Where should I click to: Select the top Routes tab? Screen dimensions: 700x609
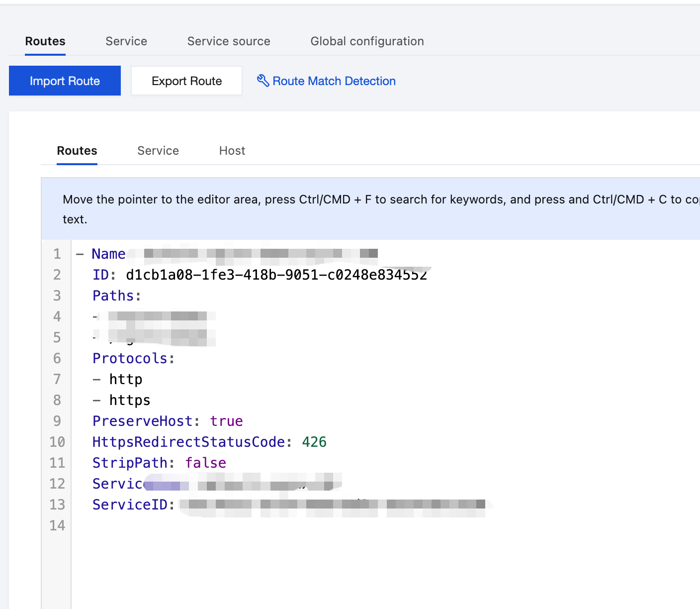(45, 41)
